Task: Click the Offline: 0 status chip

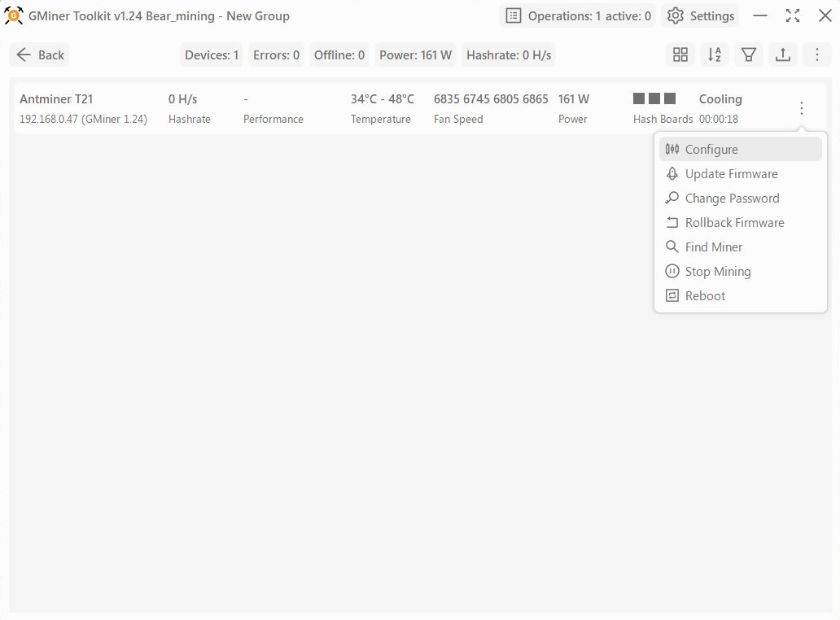Action: pos(339,55)
